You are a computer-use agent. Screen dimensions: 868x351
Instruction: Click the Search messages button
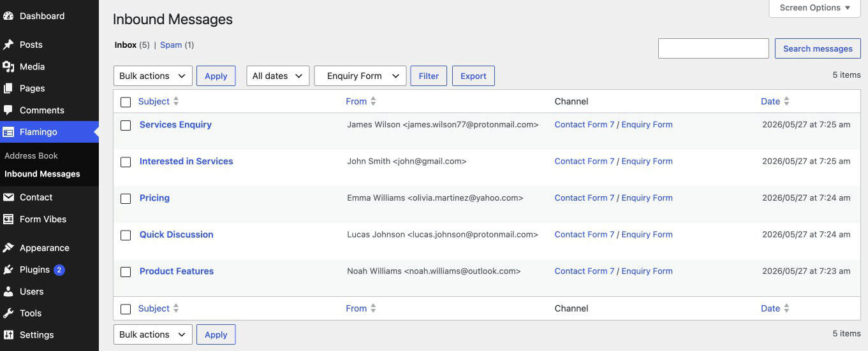[818, 48]
